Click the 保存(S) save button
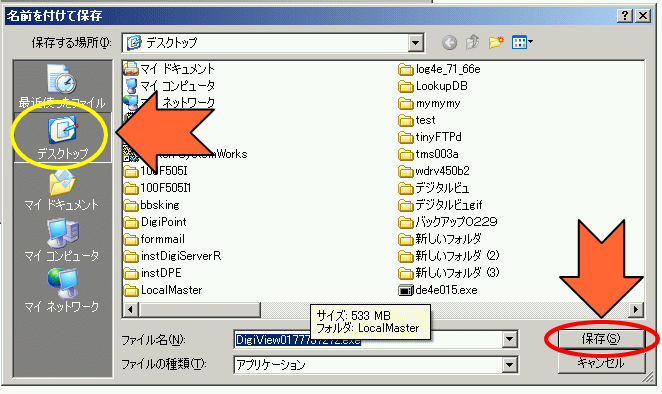Screen dimensions: 662x394 (x=601, y=339)
